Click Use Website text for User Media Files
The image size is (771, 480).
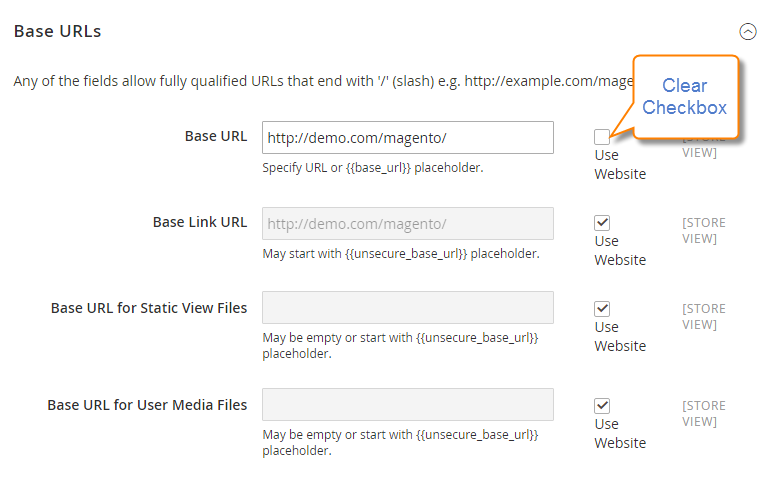(619, 433)
